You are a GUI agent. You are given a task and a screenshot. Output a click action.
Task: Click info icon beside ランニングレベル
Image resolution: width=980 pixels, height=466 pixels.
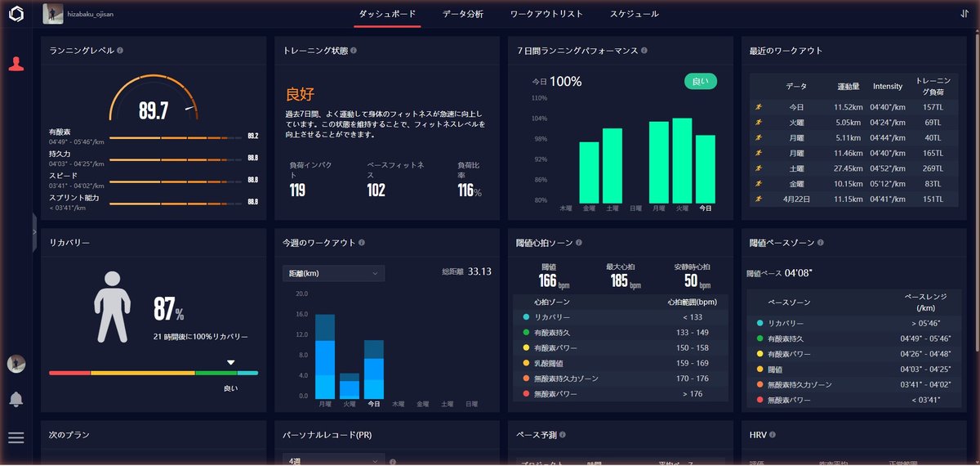coord(120,51)
